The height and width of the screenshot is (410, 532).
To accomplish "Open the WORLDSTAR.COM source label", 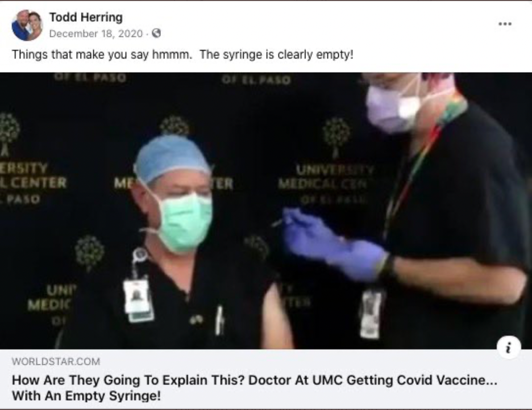I will [56, 362].
